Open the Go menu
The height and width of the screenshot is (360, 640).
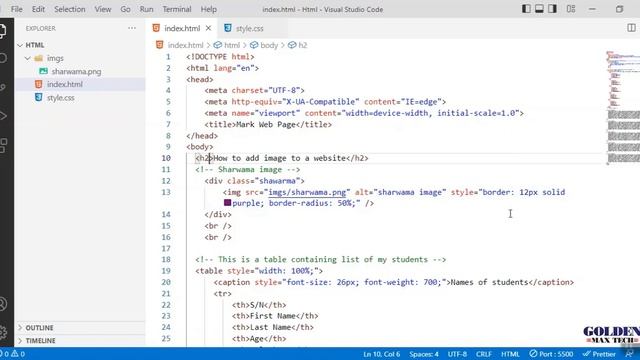click(x=125, y=9)
